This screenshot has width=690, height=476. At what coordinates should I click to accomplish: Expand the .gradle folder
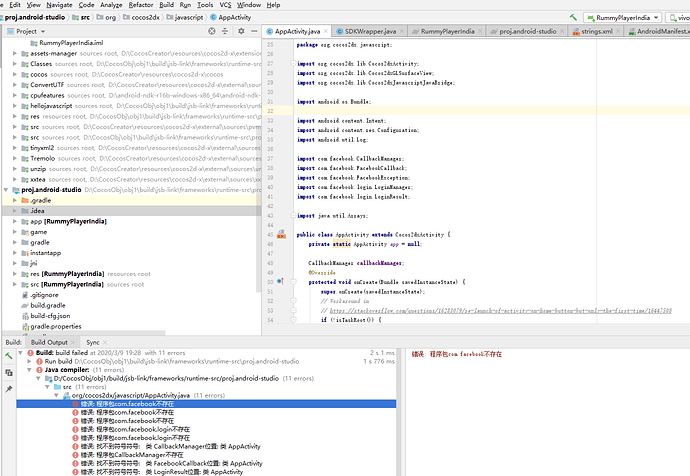click(x=15, y=201)
